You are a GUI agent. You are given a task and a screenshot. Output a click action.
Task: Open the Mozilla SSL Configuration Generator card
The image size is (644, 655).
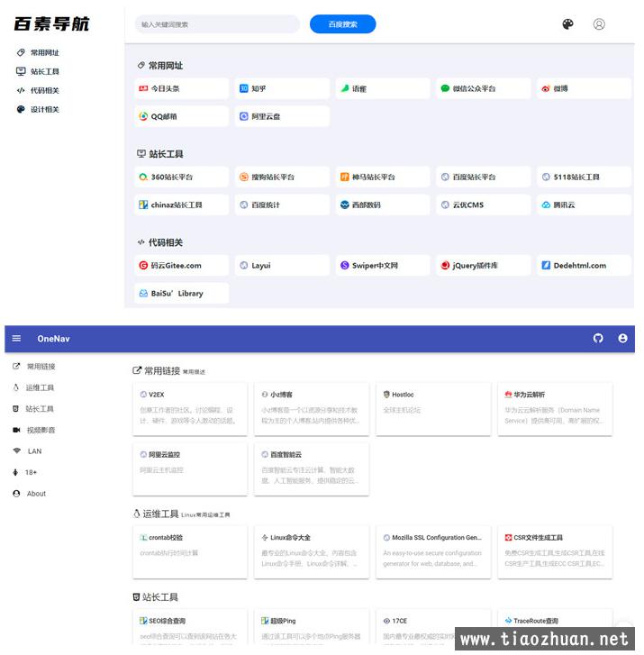pyautogui.click(x=433, y=552)
